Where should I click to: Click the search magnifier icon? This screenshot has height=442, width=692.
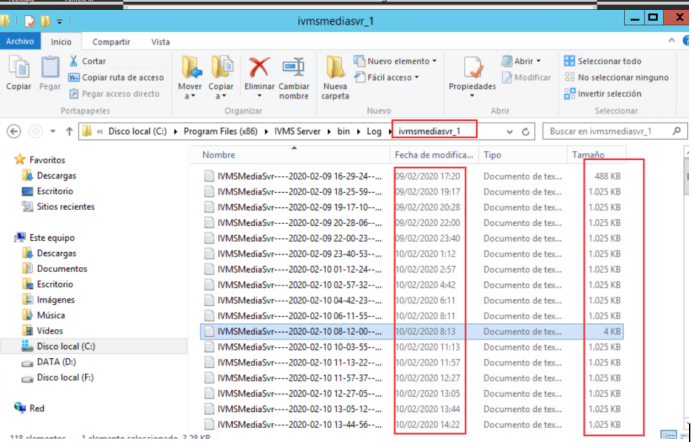coord(677,131)
